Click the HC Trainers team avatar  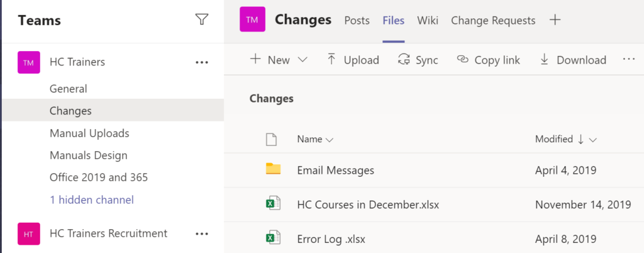(28, 62)
